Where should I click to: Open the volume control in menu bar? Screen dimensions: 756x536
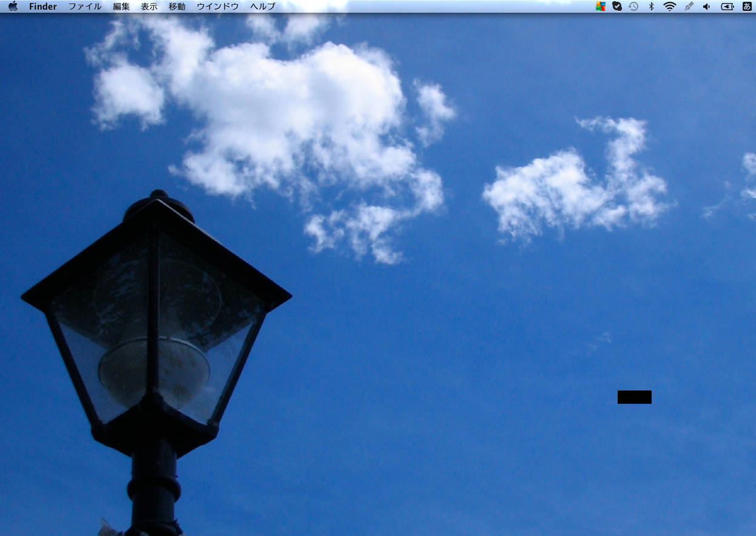[706, 7]
